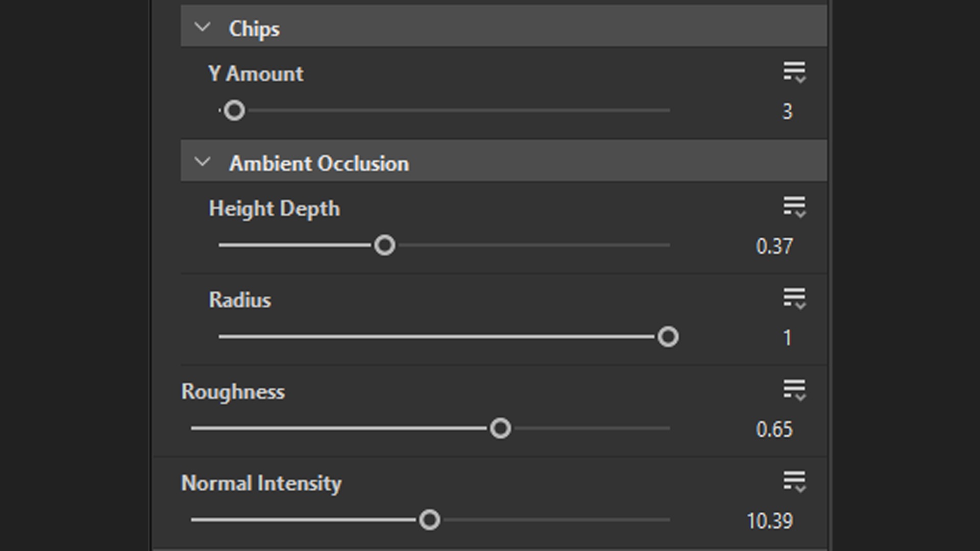Viewport: 980px width, 551px height.
Task: Click the Normal Intensity value 10.39
Action: [770, 521]
